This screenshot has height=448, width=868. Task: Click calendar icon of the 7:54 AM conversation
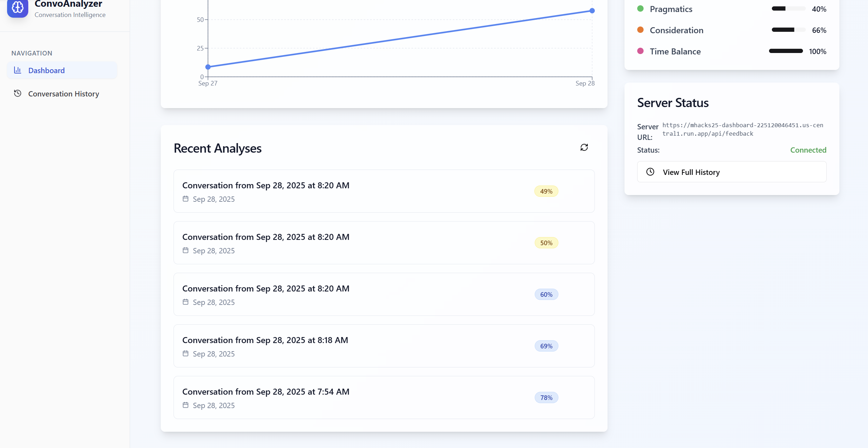click(x=186, y=405)
